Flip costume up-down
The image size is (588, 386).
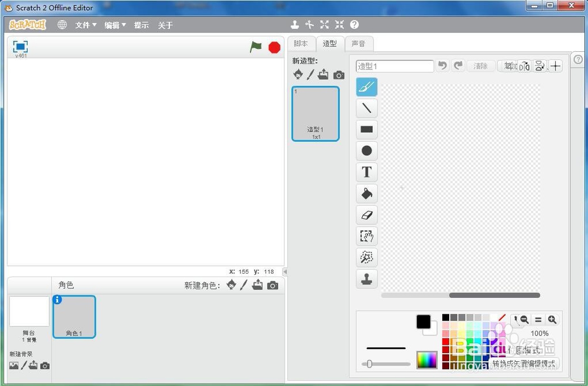[x=540, y=66]
